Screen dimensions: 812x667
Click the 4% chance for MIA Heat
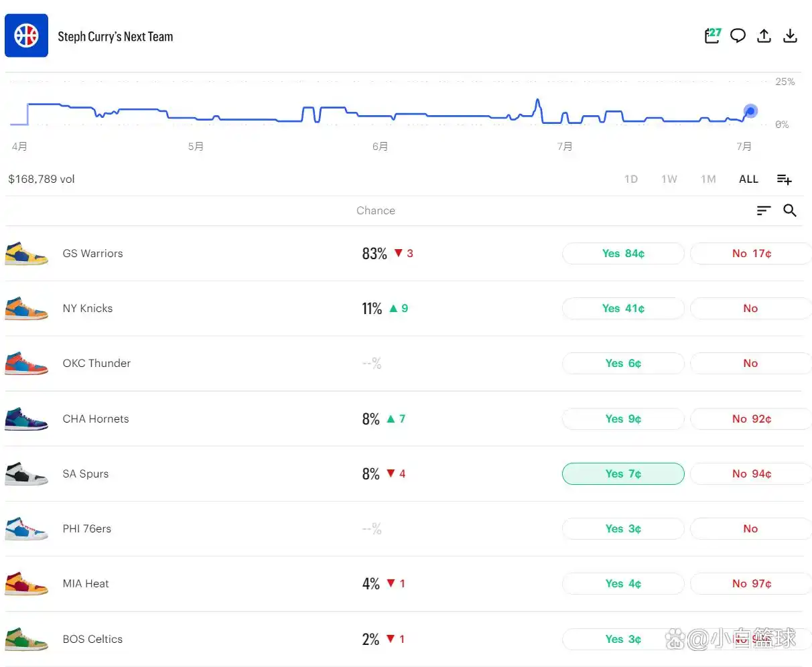point(371,583)
